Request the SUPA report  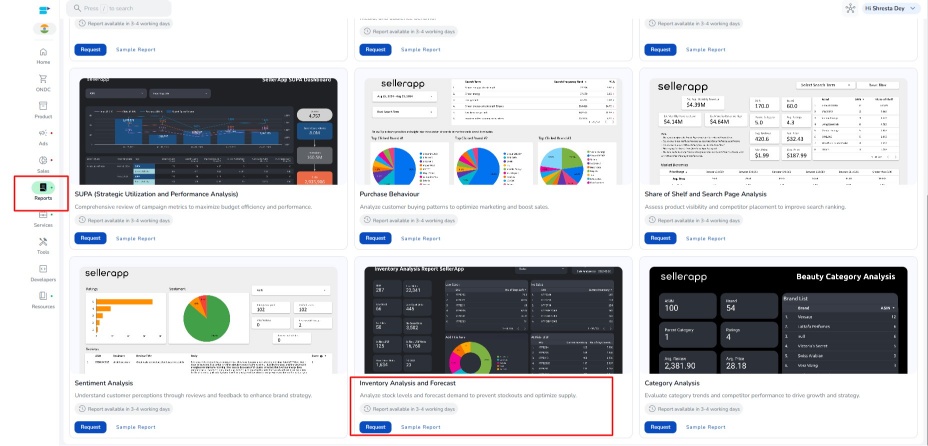(91, 238)
